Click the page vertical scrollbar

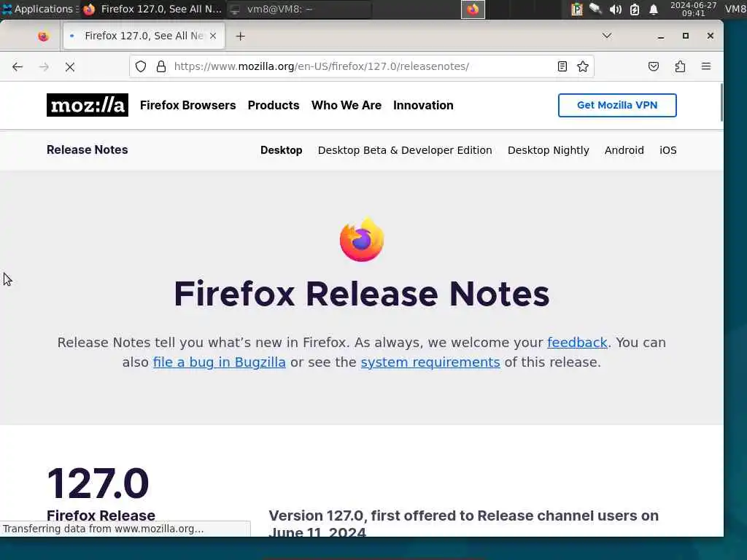(x=721, y=102)
